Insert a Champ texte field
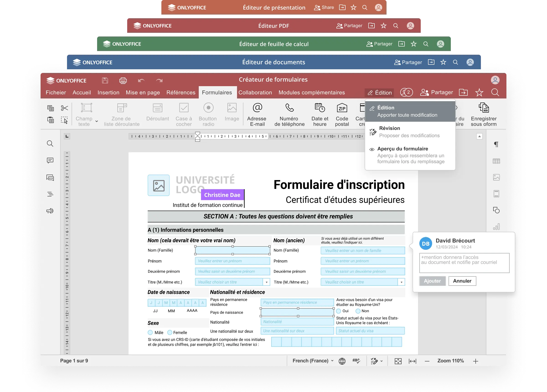 pyautogui.click(x=84, y=114)
